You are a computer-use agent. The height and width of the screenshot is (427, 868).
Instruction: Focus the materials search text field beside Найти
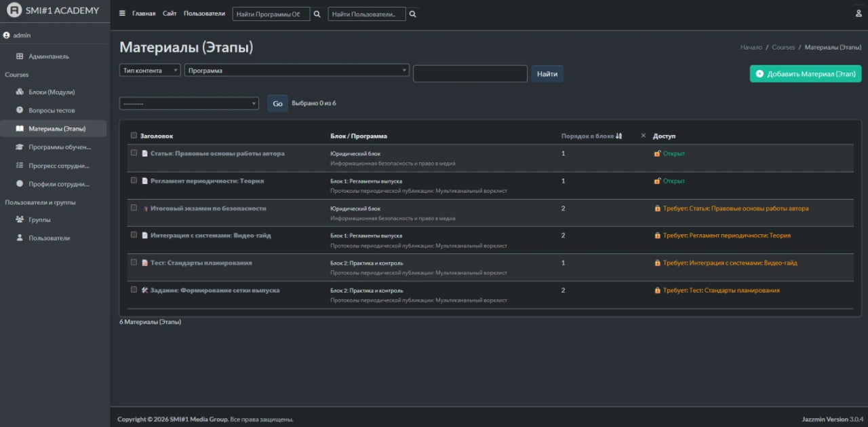(x=470, y=74)
